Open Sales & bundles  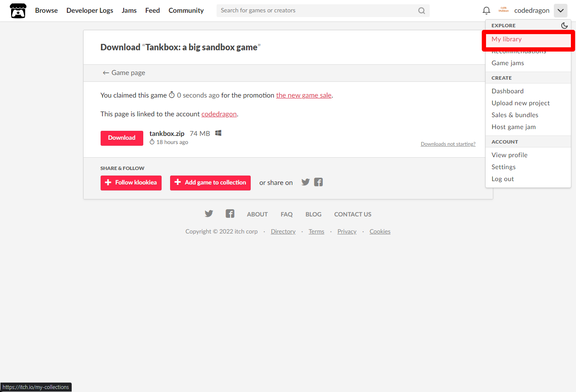pos(528,115)
